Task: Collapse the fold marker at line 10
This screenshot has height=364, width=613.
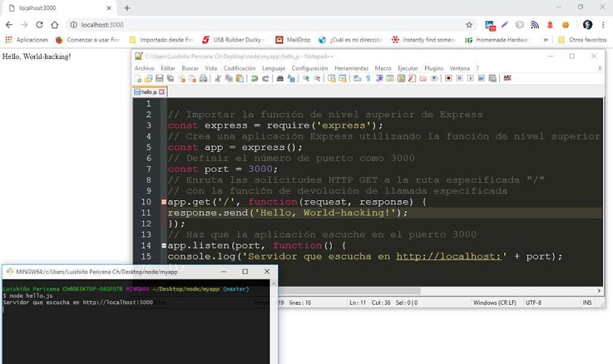Action: coord(163,202)
